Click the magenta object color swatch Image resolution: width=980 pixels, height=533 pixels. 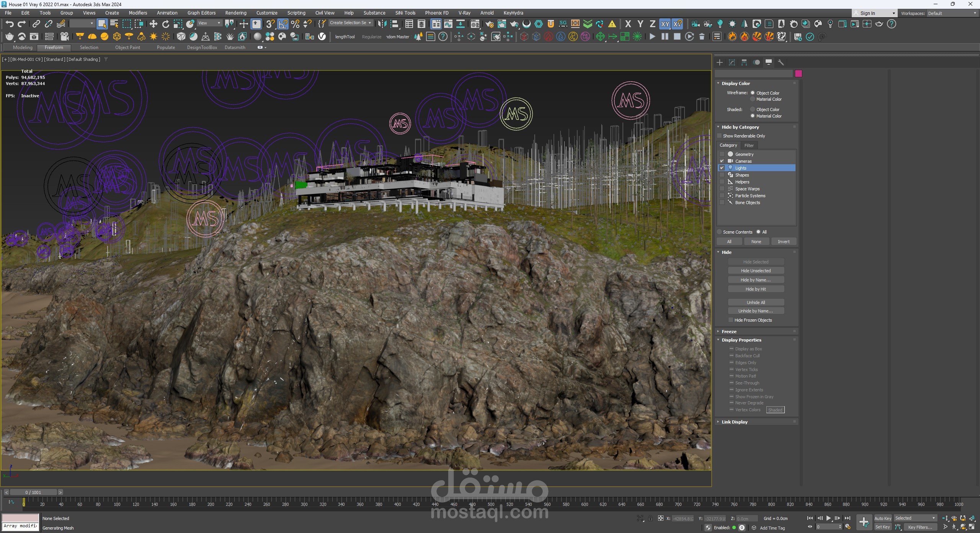tap(799, 74)
